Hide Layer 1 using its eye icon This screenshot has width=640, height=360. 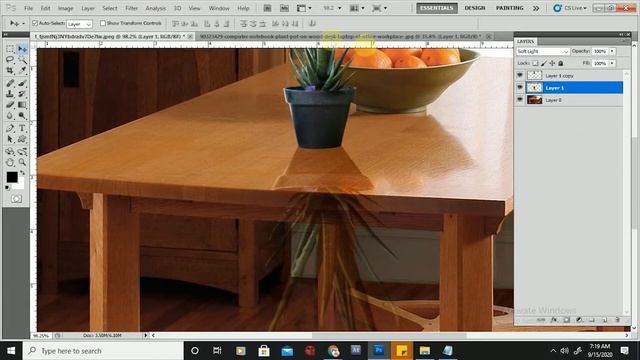(520, 87)
